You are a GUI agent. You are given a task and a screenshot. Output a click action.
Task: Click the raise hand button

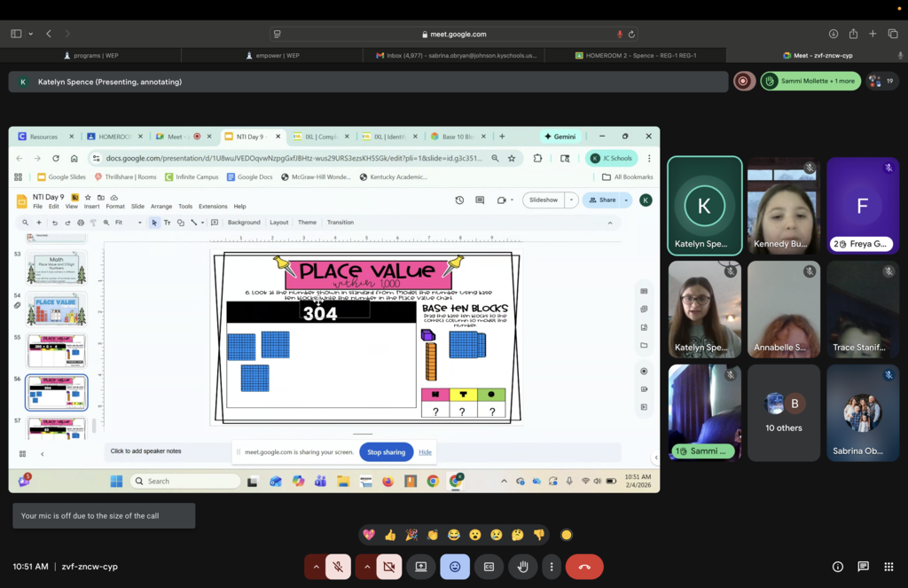(523, 567)
